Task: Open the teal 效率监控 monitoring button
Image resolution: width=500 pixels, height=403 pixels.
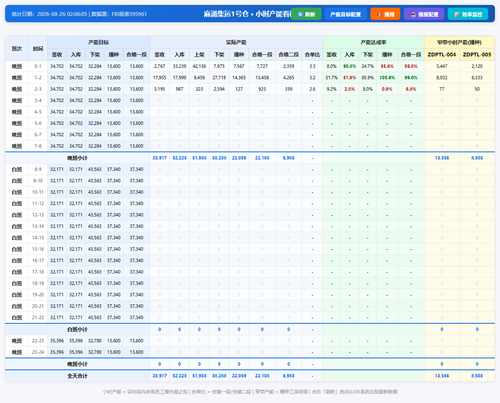Action: (x=468, y=14)
